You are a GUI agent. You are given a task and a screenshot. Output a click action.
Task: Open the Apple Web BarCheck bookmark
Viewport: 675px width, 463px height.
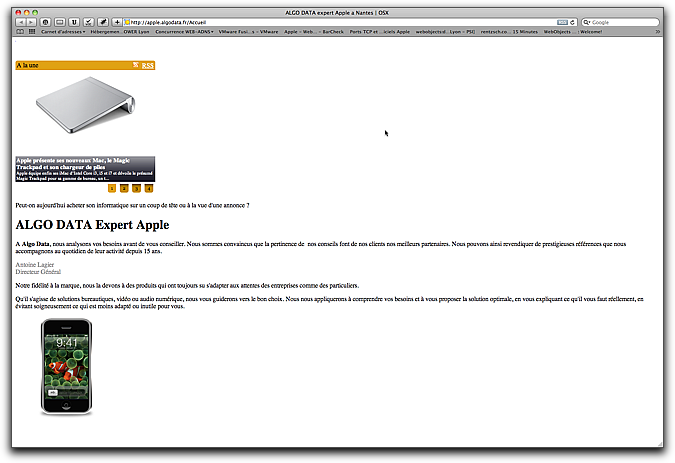click(x=314, y=31)
